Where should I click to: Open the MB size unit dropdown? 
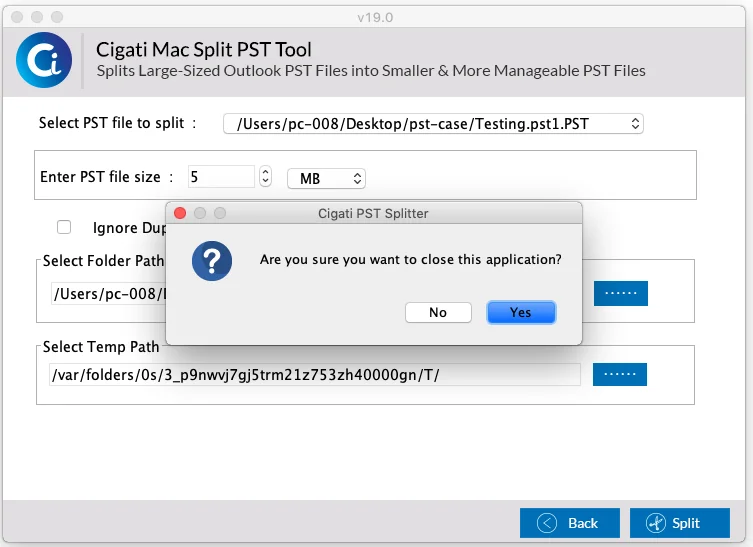(x=327, y=179)
